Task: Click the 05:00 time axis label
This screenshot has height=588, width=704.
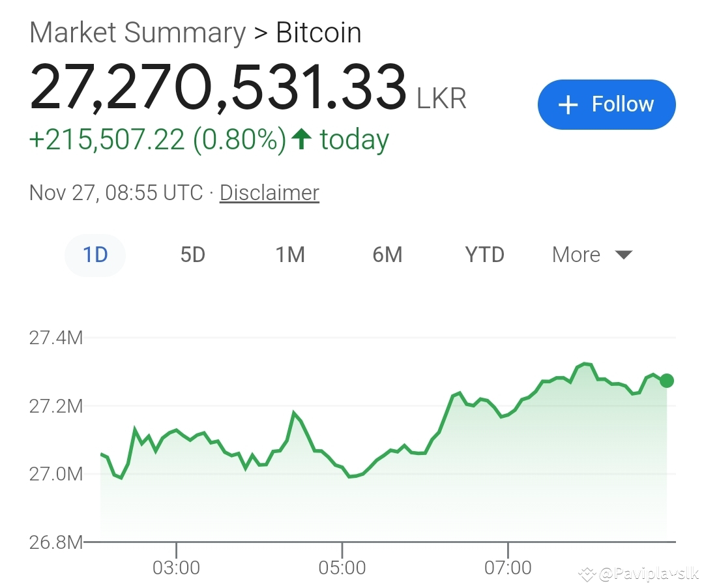Action: point(342,568)
